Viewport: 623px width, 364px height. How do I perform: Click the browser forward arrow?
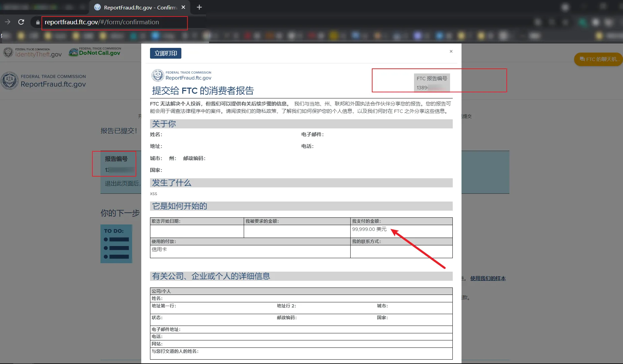pos(7,22)
